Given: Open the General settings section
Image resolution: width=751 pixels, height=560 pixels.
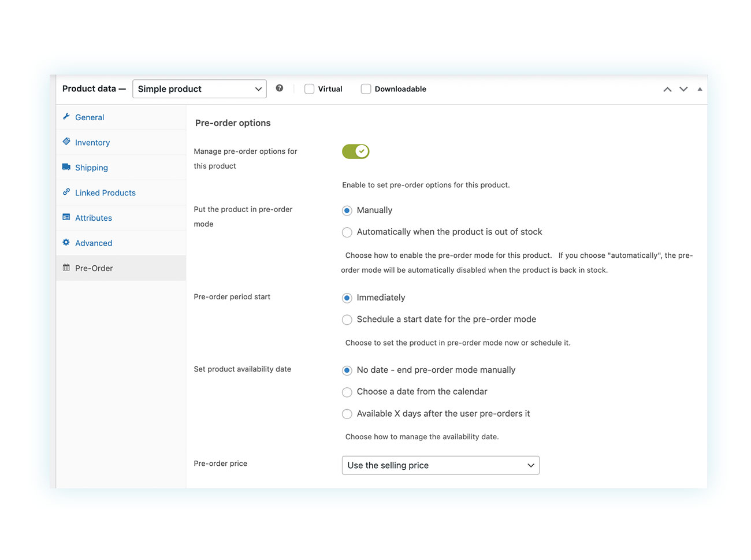Looking at the screenshot, I should click(x=90, y=117).
